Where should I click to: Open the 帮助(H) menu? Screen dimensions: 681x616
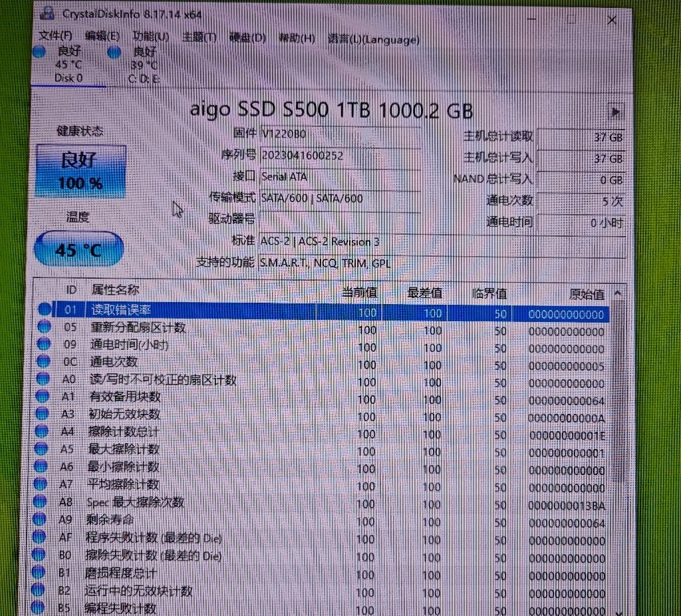point(297,38)
